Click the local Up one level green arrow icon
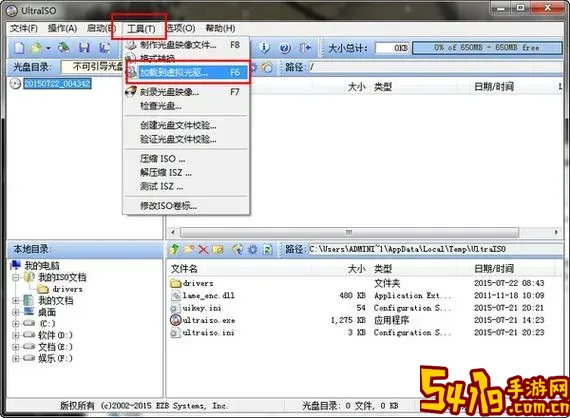This screenshot has height=418, width=570. [174, 249]
